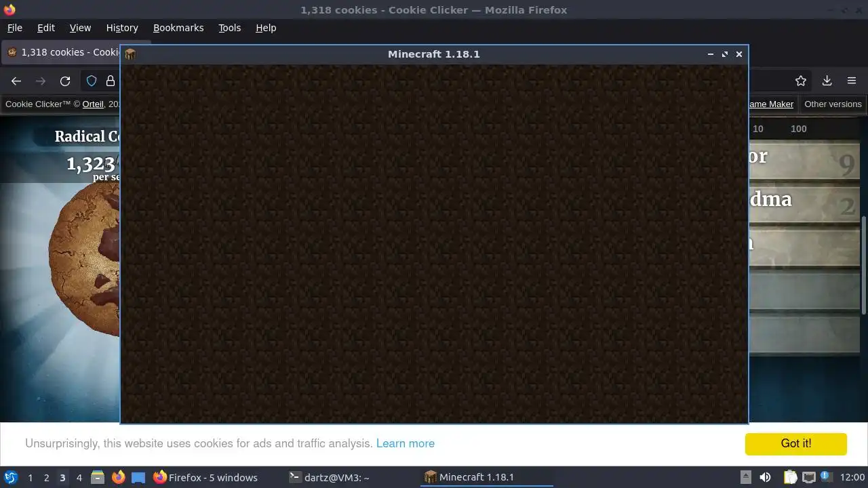Set bulk buy amount to 10
Viewport: 868px width, 488px height.
(x=758, y=129)
